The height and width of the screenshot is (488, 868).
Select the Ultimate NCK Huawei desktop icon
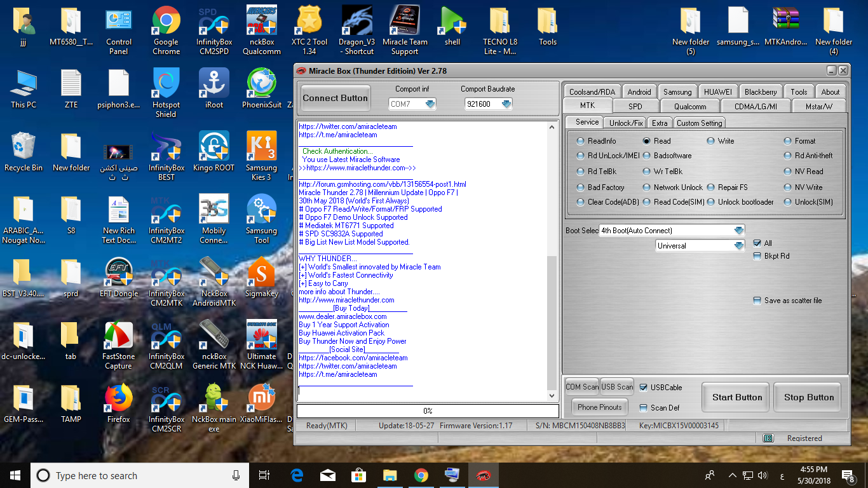[x=262, y=346]
